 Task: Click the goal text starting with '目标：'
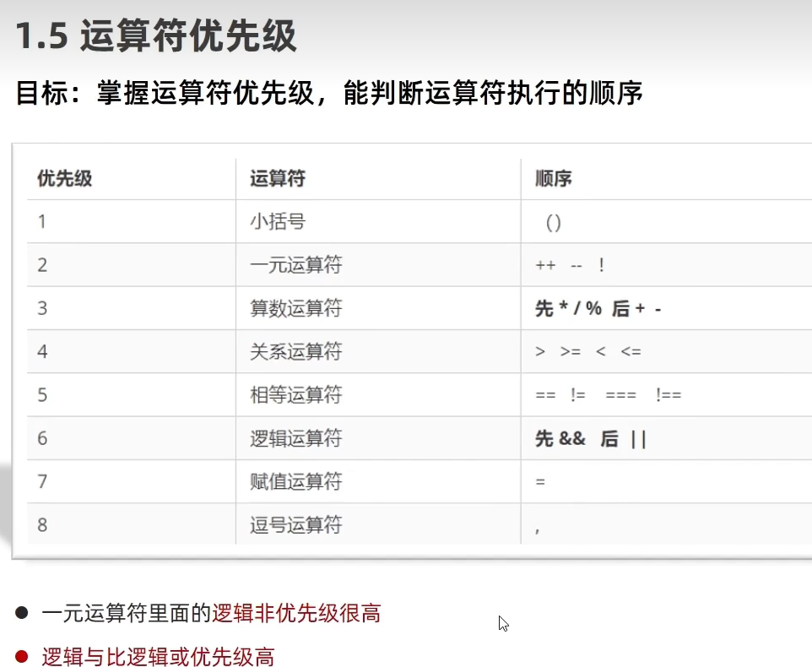coord(329,93)
